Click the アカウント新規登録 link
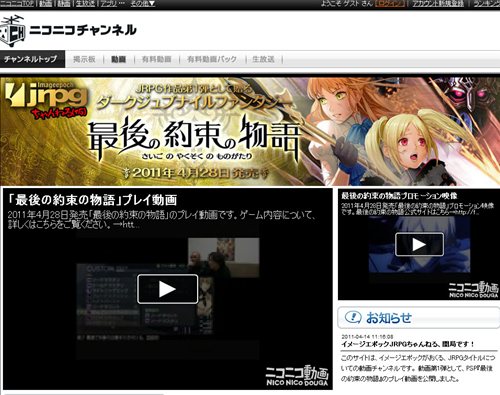 (x=438, y=4)
